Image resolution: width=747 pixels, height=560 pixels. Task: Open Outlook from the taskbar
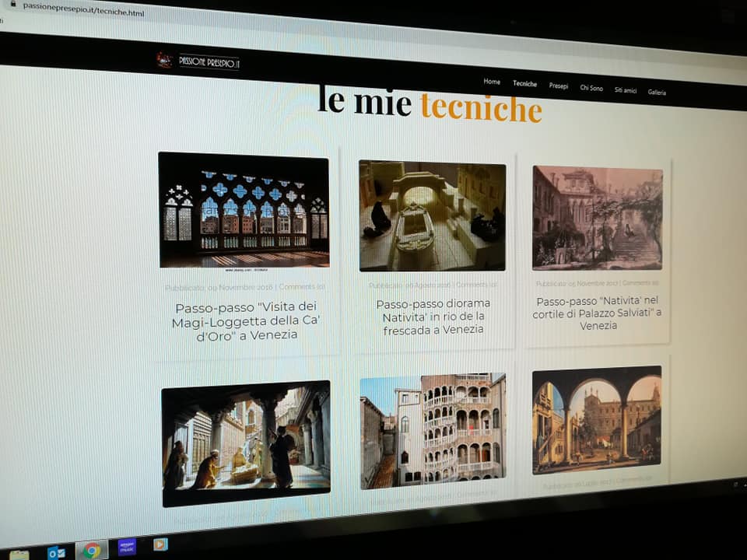coord(56,553)
